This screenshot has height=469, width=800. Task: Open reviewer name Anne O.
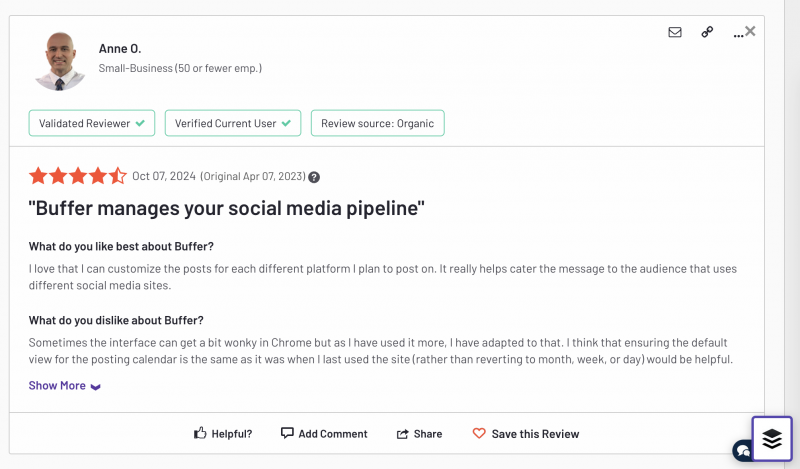tap(120, 48)
